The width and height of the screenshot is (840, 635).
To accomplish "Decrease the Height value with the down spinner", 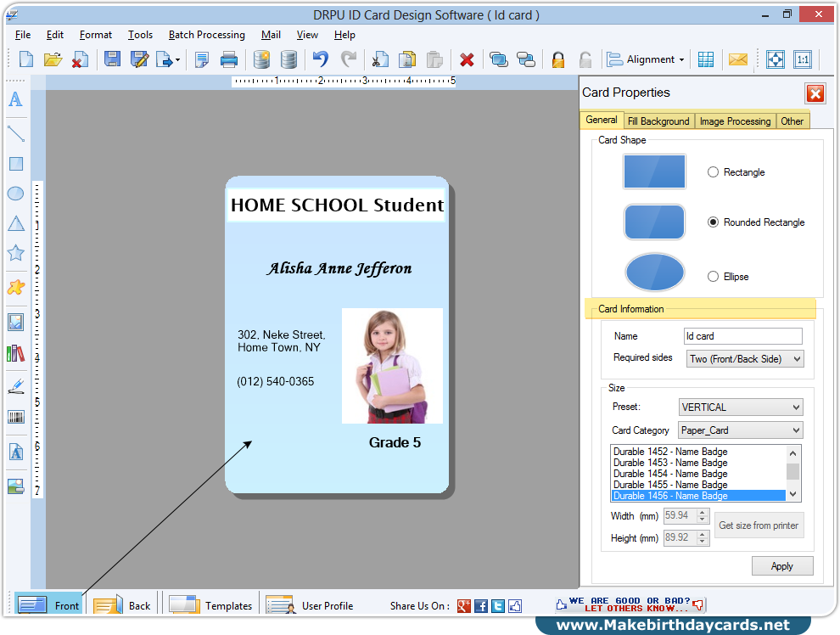I will coord(702,542).
